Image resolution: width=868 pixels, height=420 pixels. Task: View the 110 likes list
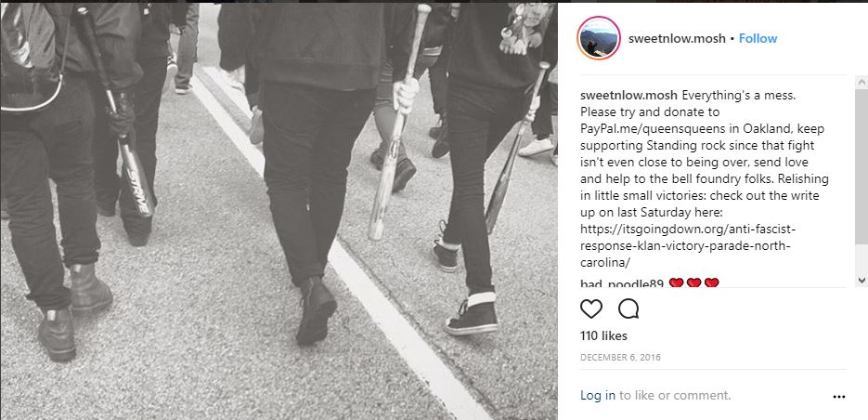coord(603,335)
